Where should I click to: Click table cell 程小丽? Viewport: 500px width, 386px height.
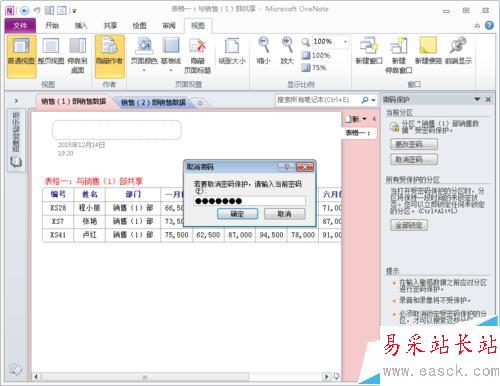point(89,208)
